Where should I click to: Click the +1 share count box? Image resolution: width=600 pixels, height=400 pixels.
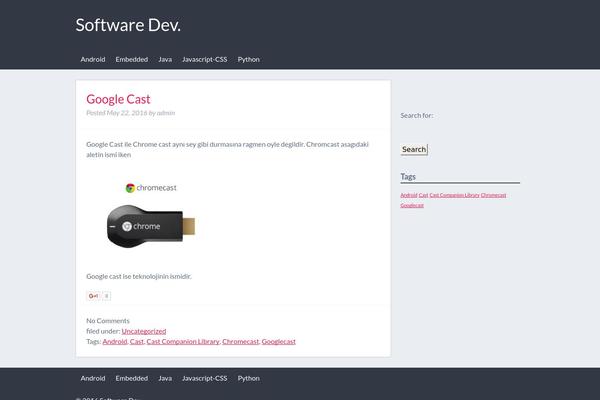tap(106, 296)
